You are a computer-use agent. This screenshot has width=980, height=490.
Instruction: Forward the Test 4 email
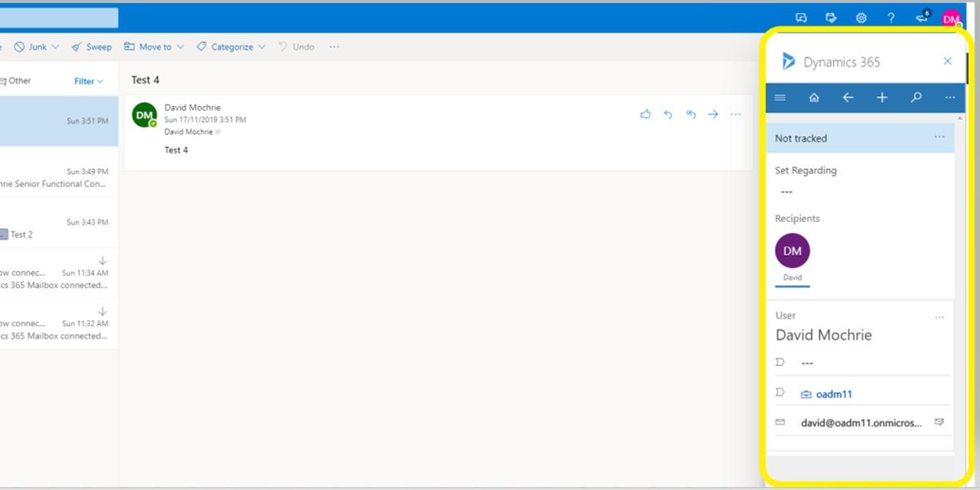coord(712,114)
